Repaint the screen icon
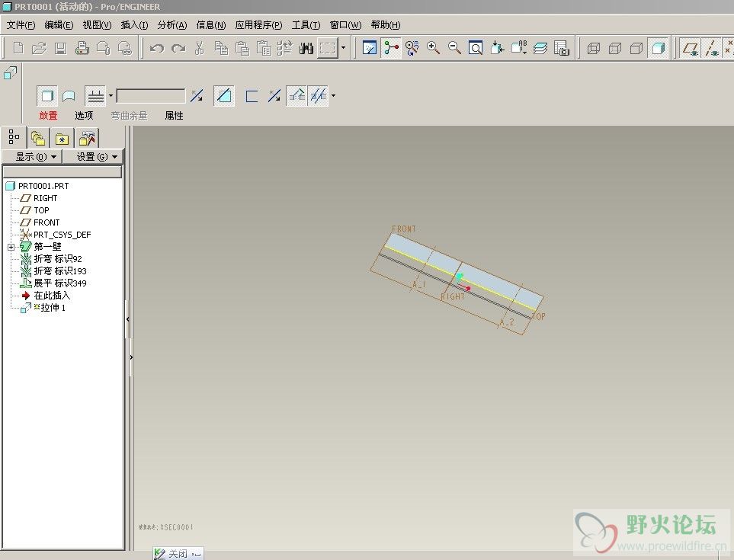 370,48
